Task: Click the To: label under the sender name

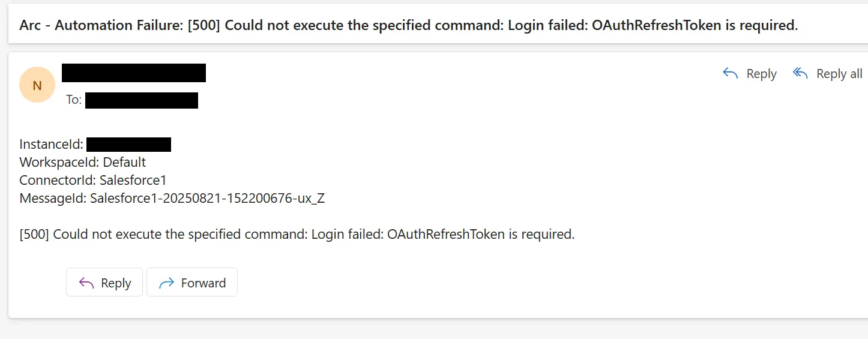Action: [74, 100]
